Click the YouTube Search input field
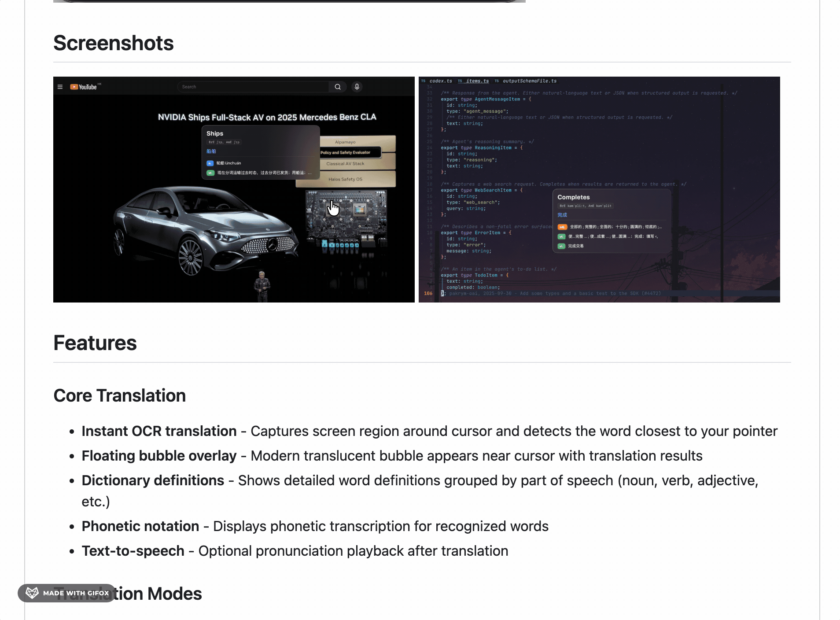Screen dimensions: 840x620 coord(253,87)
